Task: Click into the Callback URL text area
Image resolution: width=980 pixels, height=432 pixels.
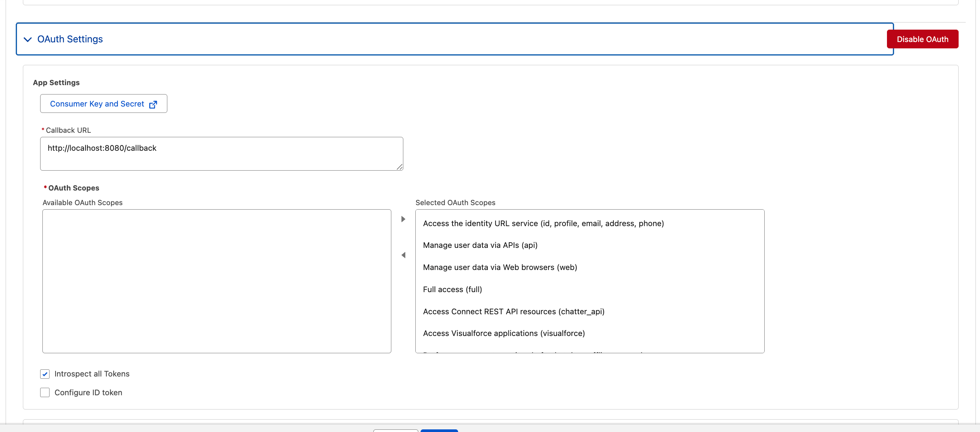Action: pos(221,154)
